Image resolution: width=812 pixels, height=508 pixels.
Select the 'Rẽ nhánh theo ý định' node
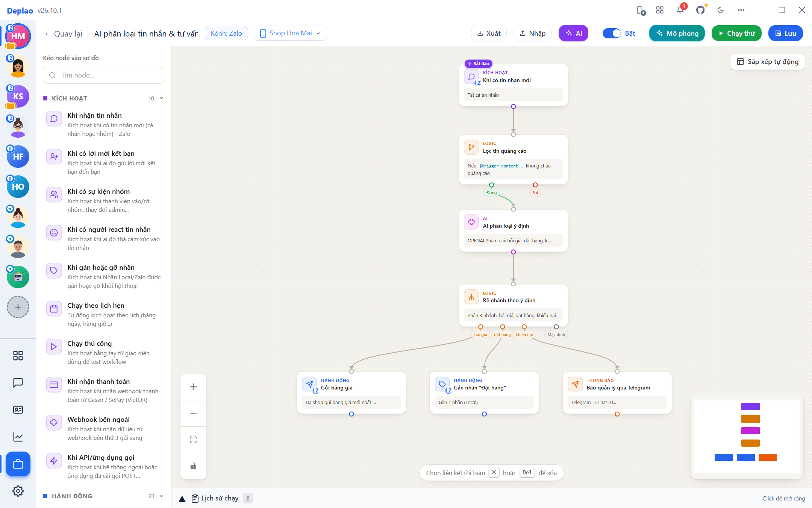point(513,306)
